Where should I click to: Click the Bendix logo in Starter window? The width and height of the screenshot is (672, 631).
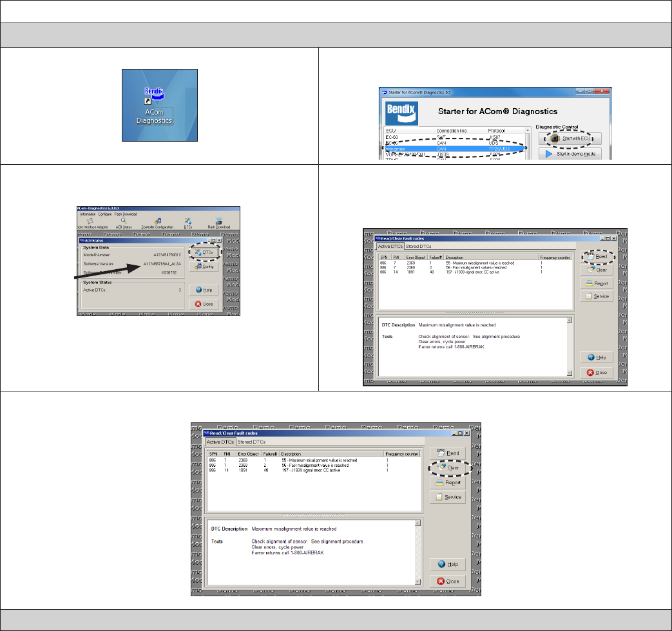point(401,112)
